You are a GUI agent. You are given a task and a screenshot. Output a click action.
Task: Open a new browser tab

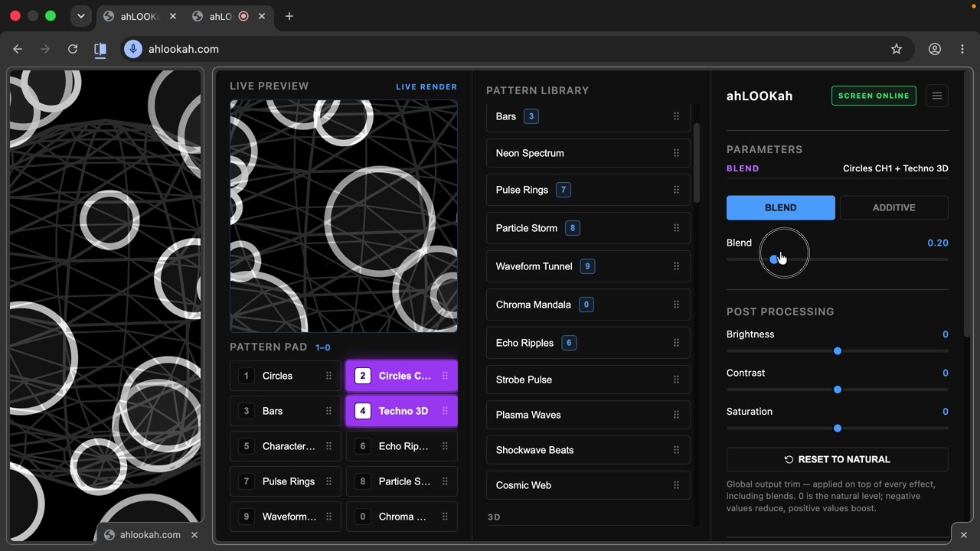289,16
